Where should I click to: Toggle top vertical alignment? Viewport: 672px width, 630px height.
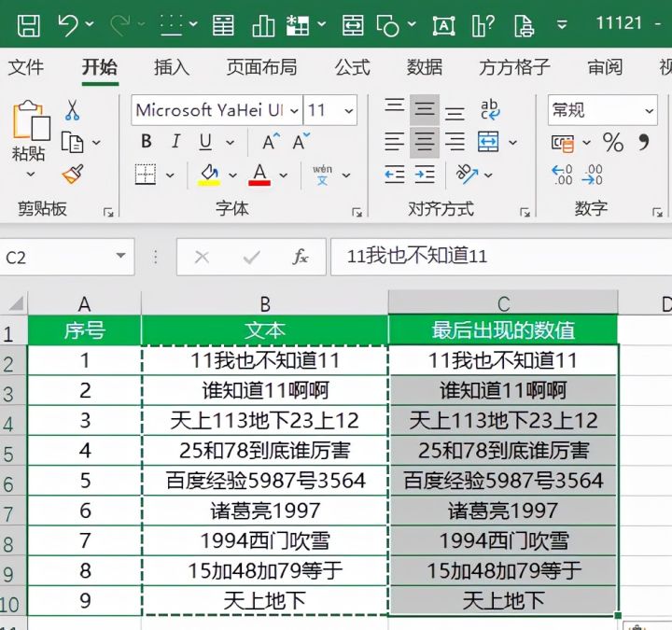tap(394, 106)
